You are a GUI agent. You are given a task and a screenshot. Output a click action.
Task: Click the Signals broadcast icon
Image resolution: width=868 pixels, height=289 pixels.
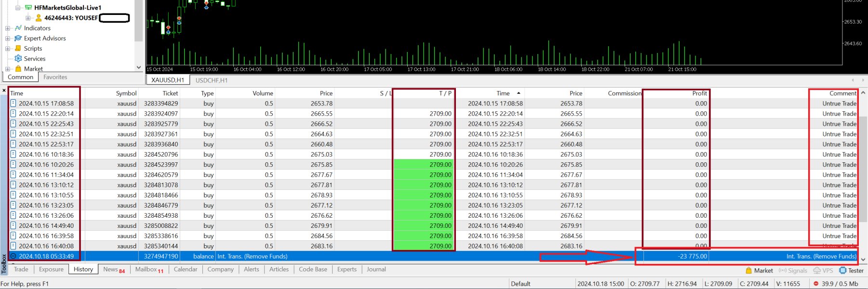click(x=783, y=271)
